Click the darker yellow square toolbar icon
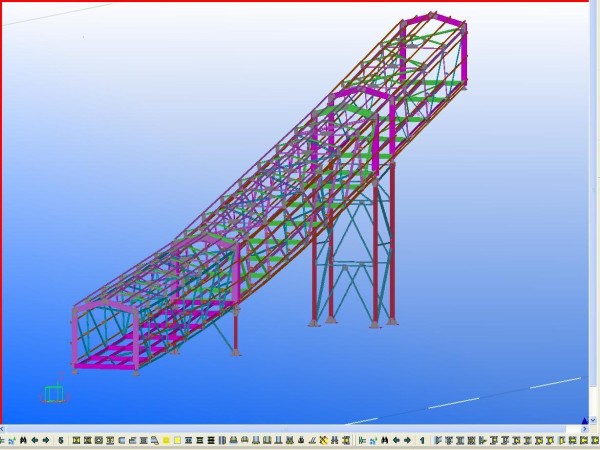Viewport: 600px width, 450px height. [x=165, y=440]
